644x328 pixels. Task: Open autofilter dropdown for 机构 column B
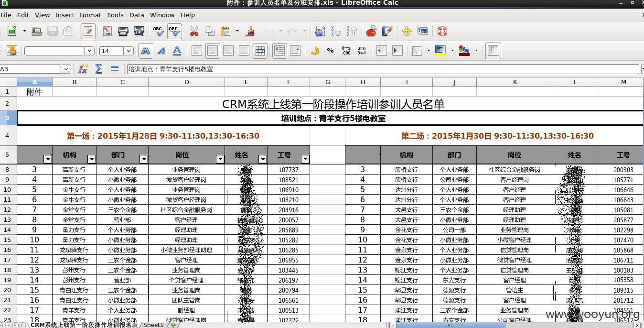pyautogui.click(x=92, y=159)
